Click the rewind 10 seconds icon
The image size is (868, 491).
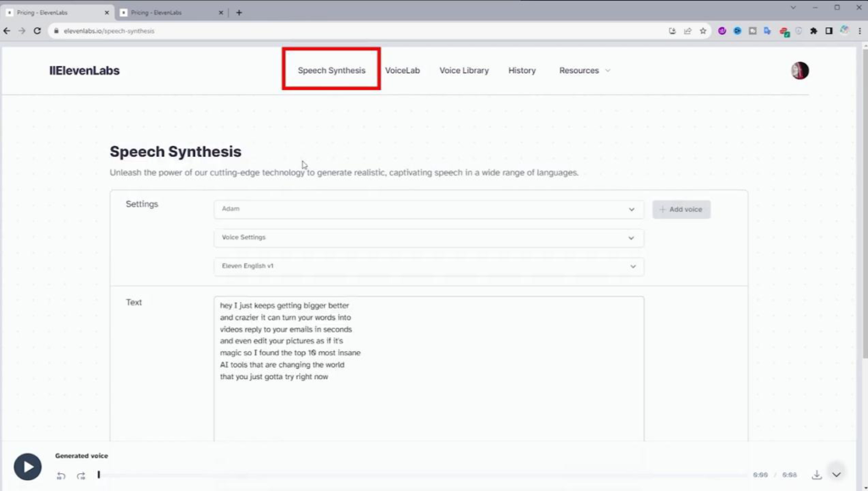[61, 476]
